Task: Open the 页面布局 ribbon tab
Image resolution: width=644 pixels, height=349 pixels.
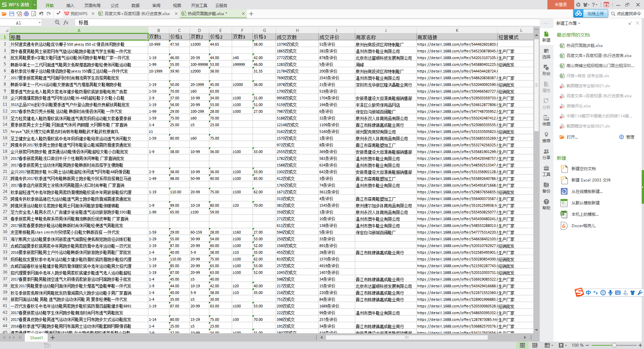Action: [x=93, y=5]
